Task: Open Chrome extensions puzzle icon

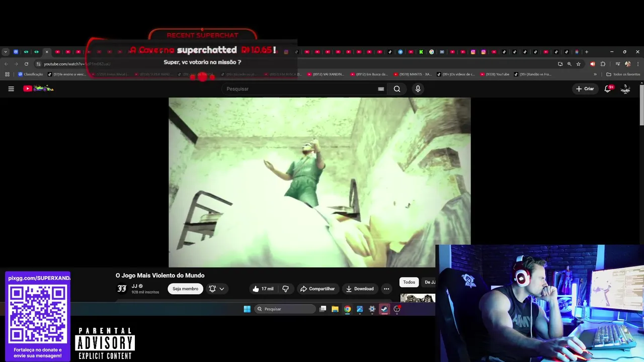Action: (x=603, y=64)
